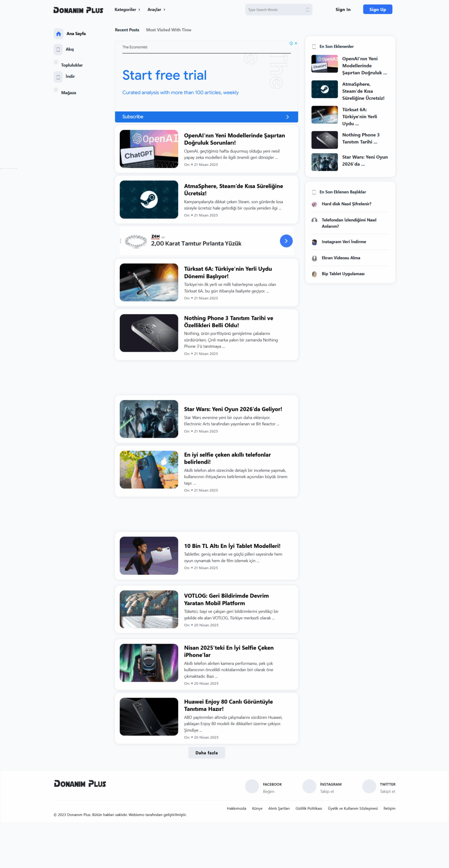Switch to the Recent Posts tab
The height and width of the screenshot is (868, 449).
(x=127, y=30)
